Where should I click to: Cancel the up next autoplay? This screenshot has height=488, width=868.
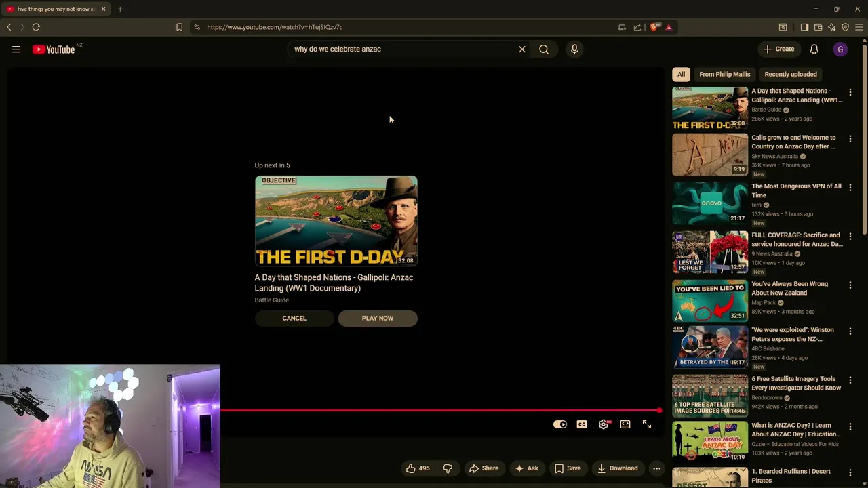pyautogui.click(x=294, y=318)
